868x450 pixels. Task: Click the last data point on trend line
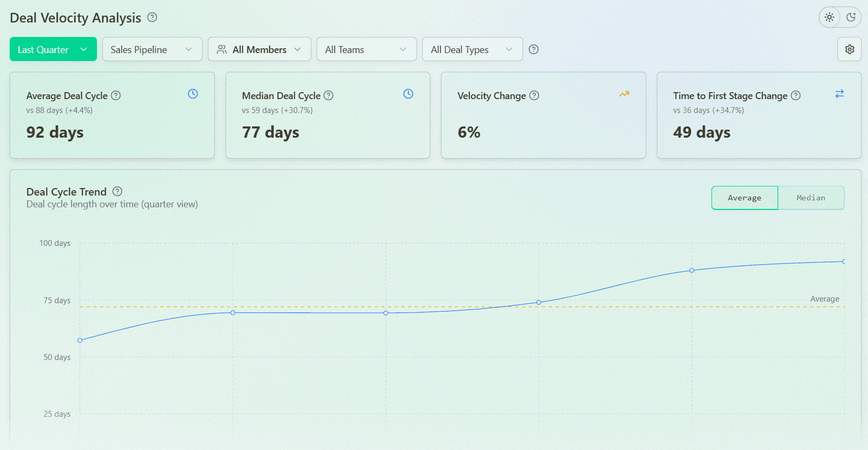pyautogui.click(x=844, y=261)
